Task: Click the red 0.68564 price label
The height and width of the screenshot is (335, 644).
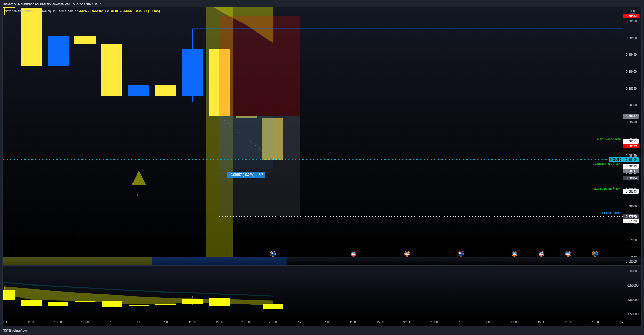Action: coord(631,16)
